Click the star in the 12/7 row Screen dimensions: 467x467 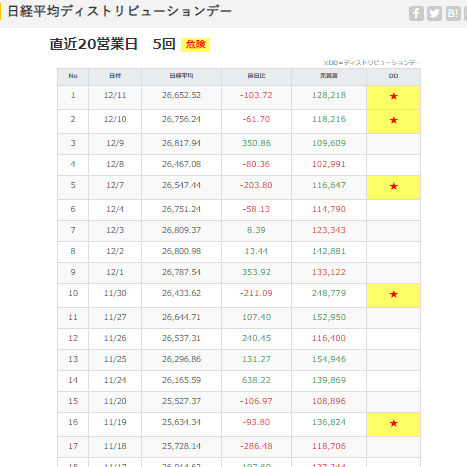pyautogui.click(x=394, y=186)
